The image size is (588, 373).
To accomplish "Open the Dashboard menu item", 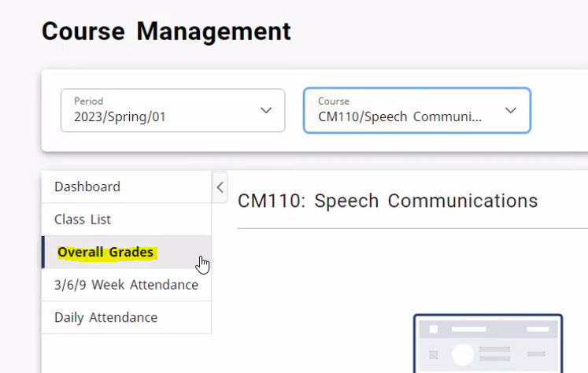I will point(87,187).
